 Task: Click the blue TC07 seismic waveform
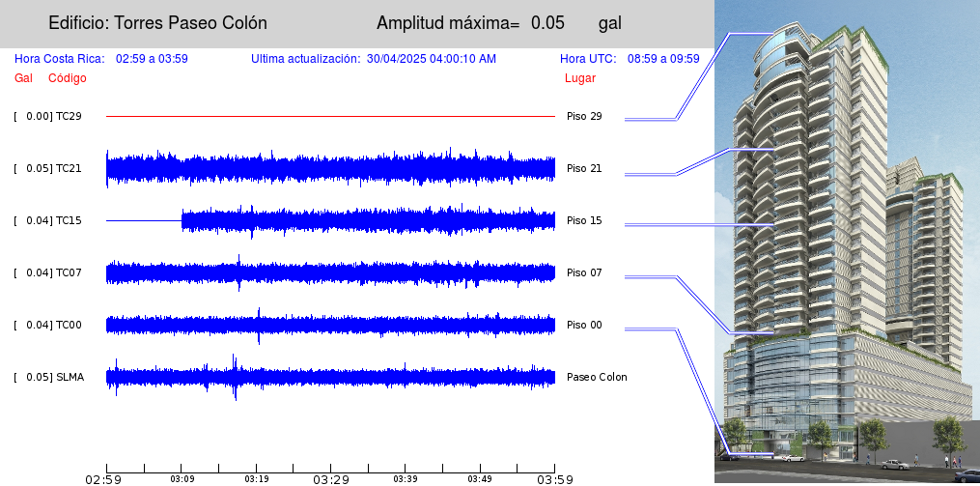(330, 273)
